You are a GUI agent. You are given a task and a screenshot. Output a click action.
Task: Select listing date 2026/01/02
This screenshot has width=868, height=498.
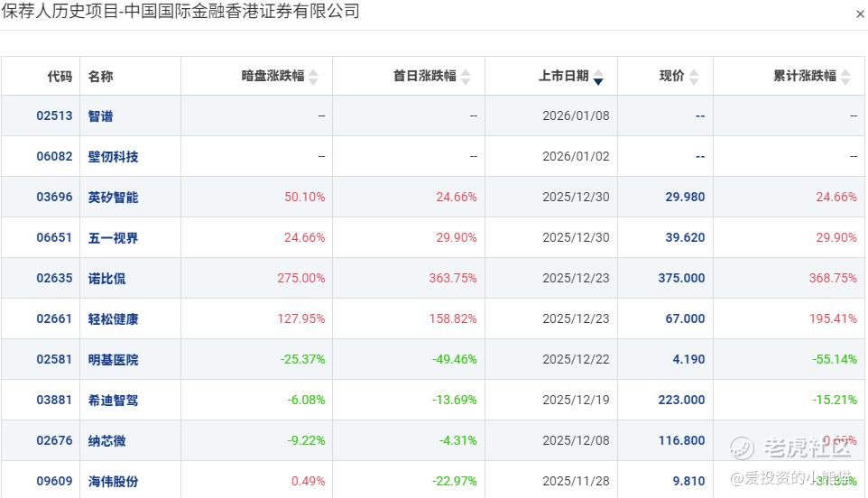[x=576, y=157]
